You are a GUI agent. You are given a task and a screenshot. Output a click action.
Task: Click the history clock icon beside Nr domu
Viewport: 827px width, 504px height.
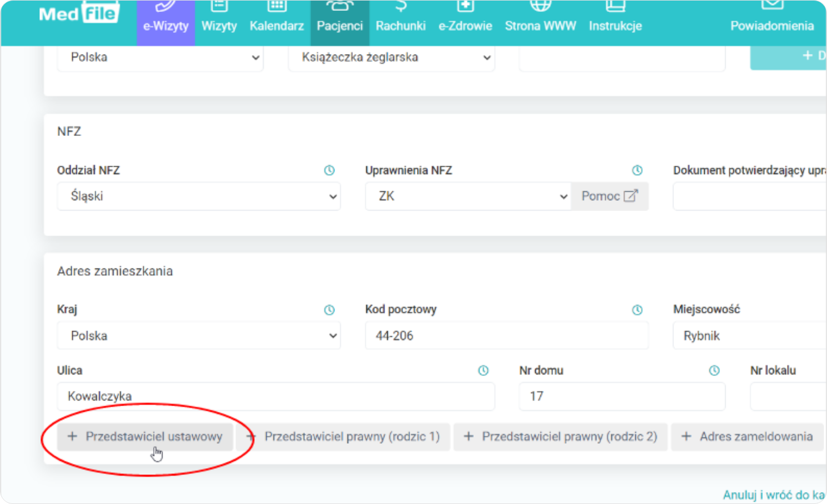[x=714, y=370]
